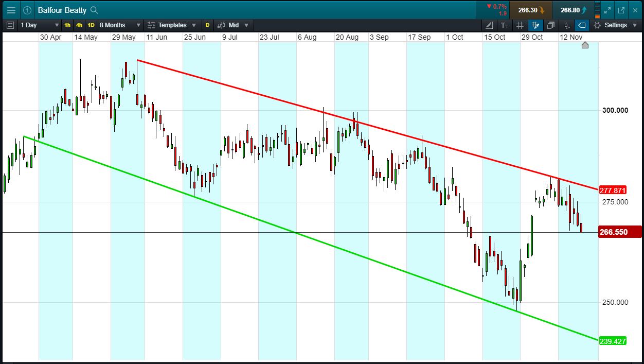Click the 20 Aug date label
This screenshot has width=644, height=364.
[347, 37]
